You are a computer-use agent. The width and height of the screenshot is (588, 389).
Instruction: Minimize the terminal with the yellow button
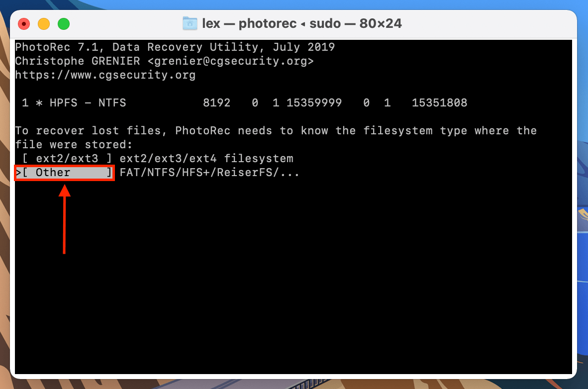point(44,24)
